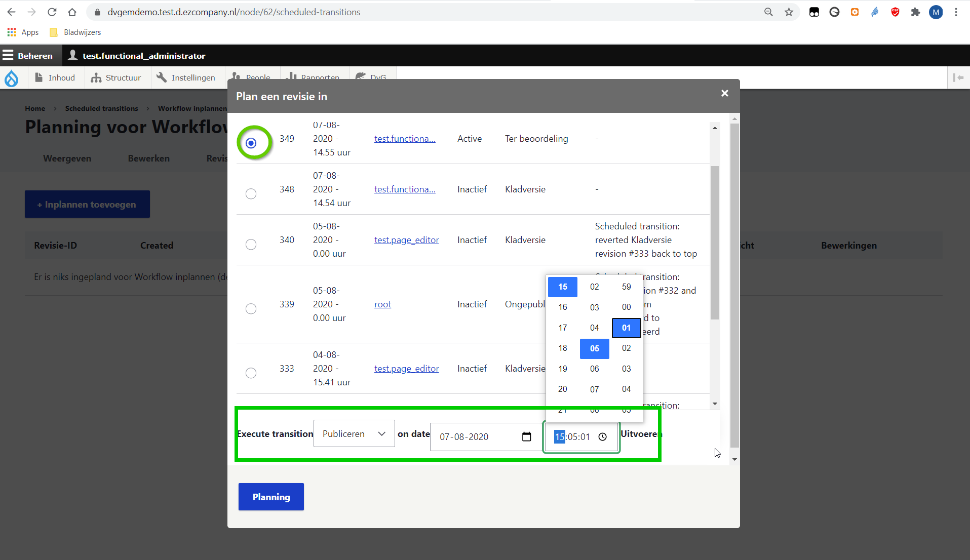Image resolution: width=970 pixels, height=560 pixels.
Task: Click the clock icon in time field
Action: [602, 436]
